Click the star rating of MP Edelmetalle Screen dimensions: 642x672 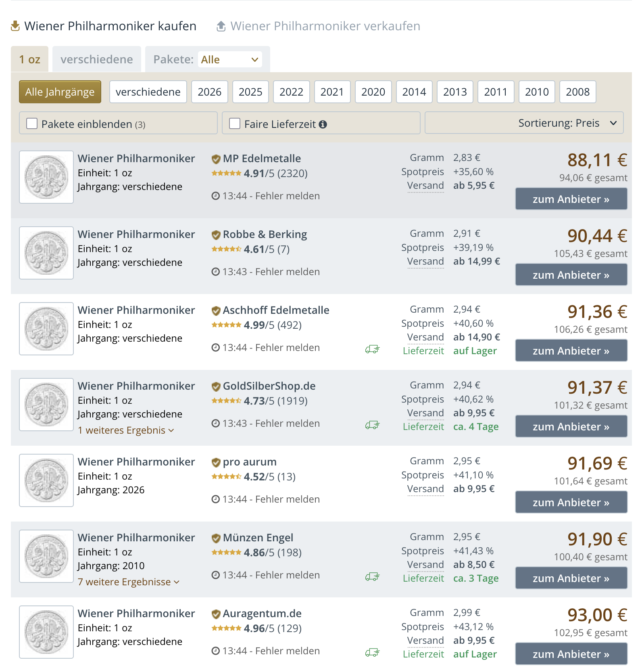(x=227, y=173)
